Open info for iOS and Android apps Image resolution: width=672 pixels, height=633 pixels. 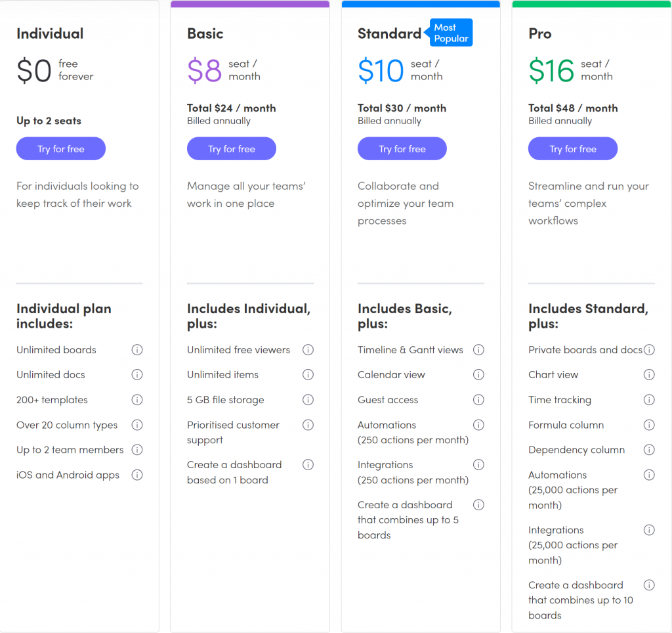[137, 475]
